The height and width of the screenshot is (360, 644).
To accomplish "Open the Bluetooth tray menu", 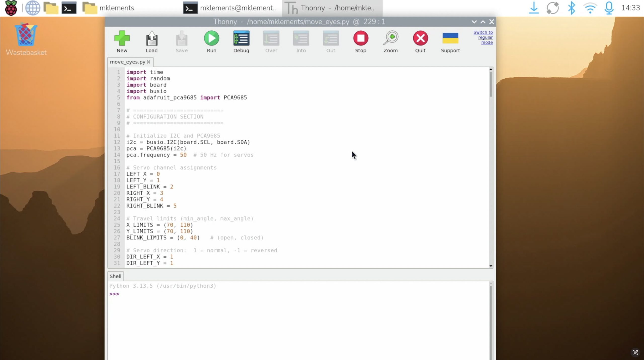I will [x=571, y=8].
